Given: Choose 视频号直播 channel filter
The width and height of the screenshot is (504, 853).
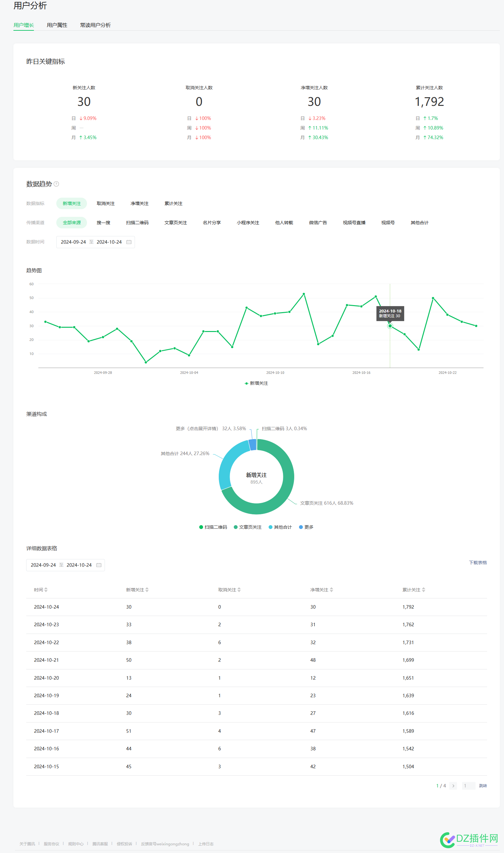Looking at the screenshot, I should point(354,222).
